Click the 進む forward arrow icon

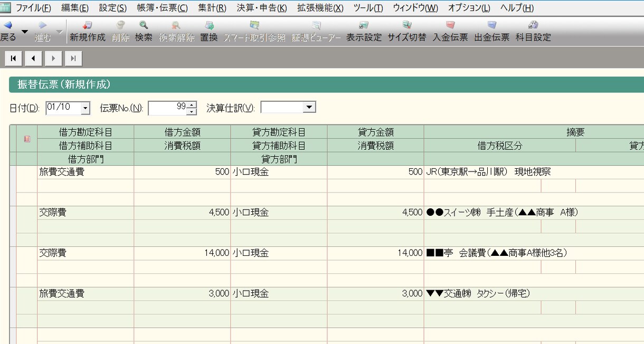point(43,25)
